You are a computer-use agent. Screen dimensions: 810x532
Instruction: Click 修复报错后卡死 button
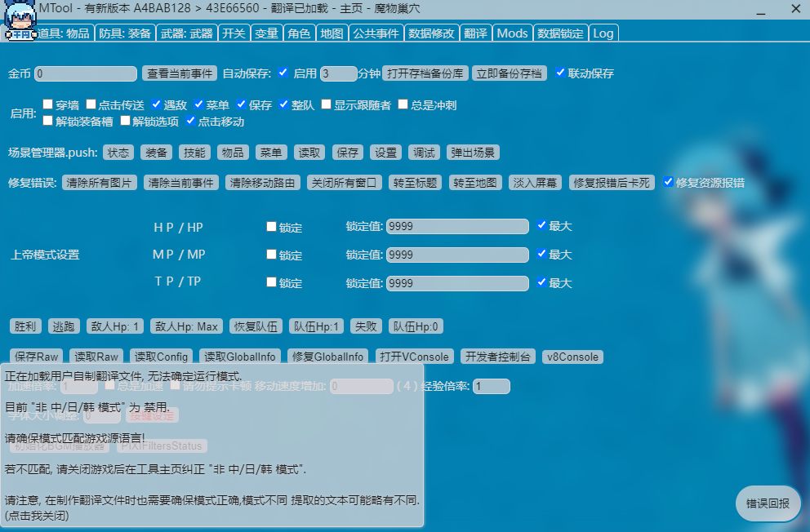612,183
